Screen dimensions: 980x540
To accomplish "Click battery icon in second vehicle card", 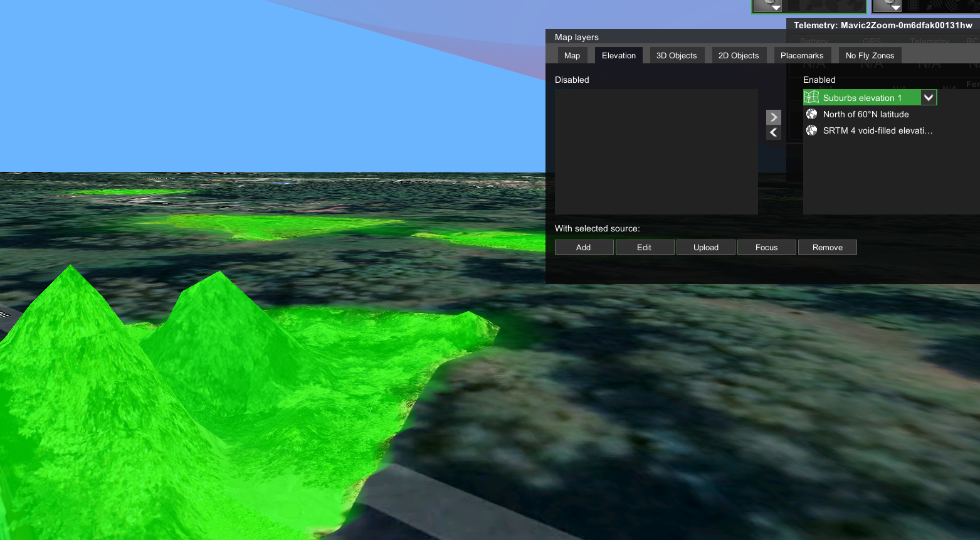I will click(914, 5).
